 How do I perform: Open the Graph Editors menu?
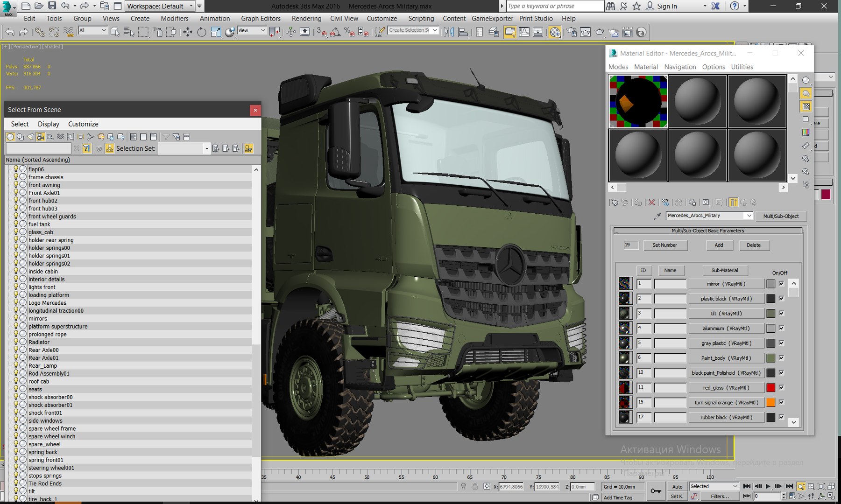pos(261,18)
